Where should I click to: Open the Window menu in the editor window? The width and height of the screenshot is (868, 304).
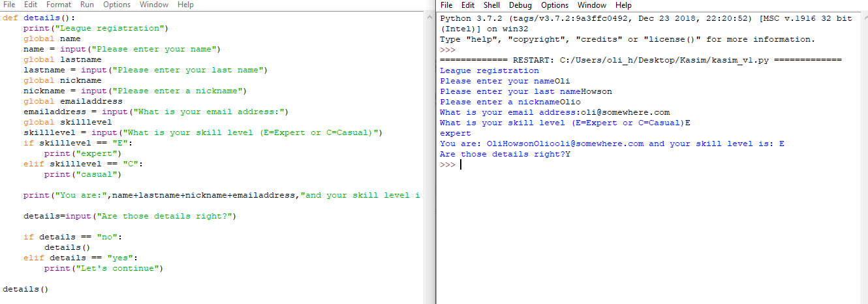[x=154, y=5]
